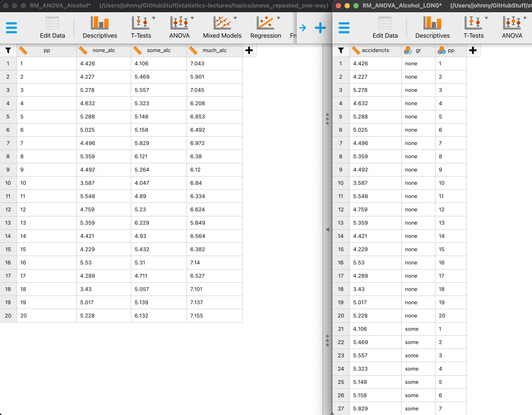Expand ANOVA dropdown in left window
532x415 pixels.
[192, 18]
